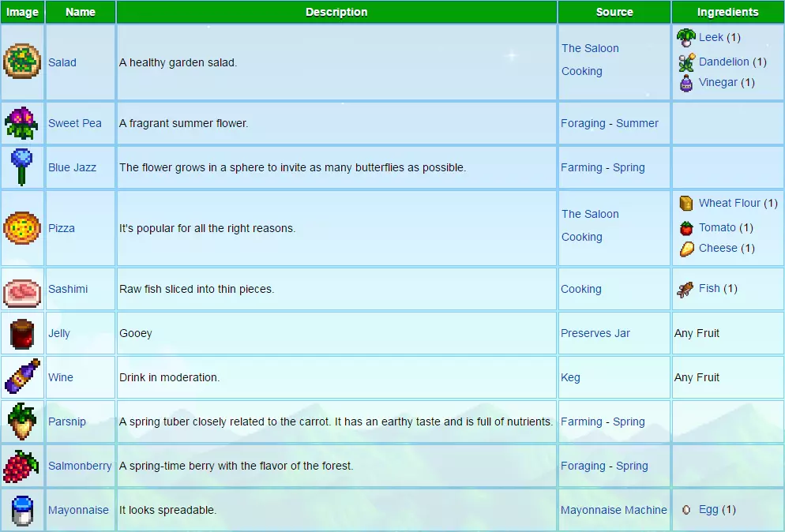Image resolution: width=785 pixels, height=532 pixels.
Task: Click the Image column header
Action: pyautogui.click(x=23, y=12)
